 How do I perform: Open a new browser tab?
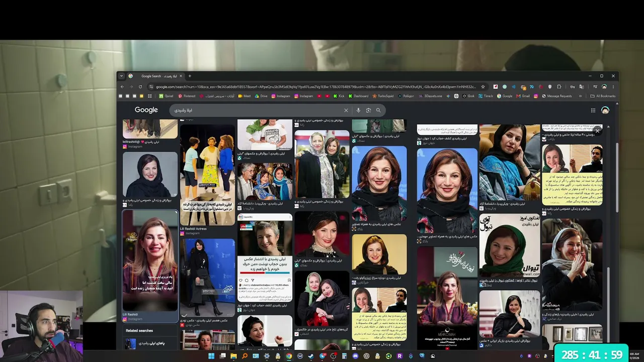coord(190,76)
